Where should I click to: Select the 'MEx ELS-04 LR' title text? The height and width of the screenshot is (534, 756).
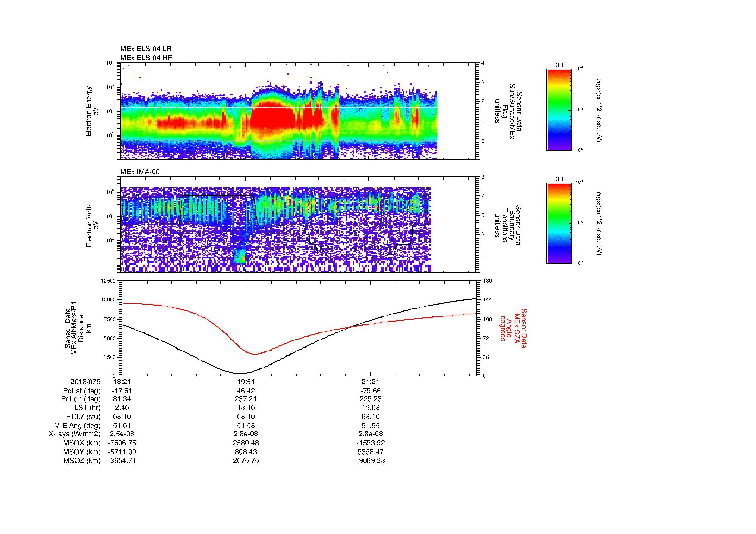tap(146, 49)
